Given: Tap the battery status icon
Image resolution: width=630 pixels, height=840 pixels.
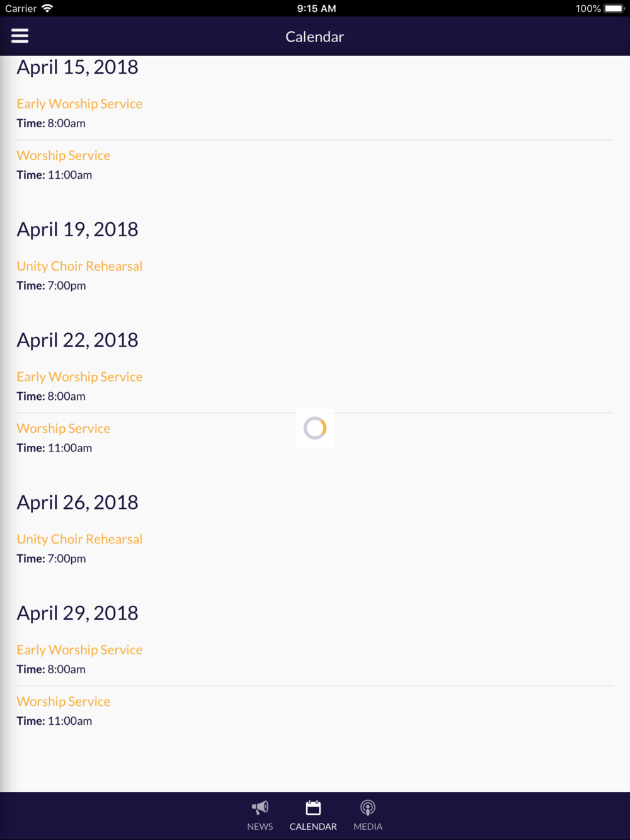Looking at the screenshot, I should click(x=614, y=8).
